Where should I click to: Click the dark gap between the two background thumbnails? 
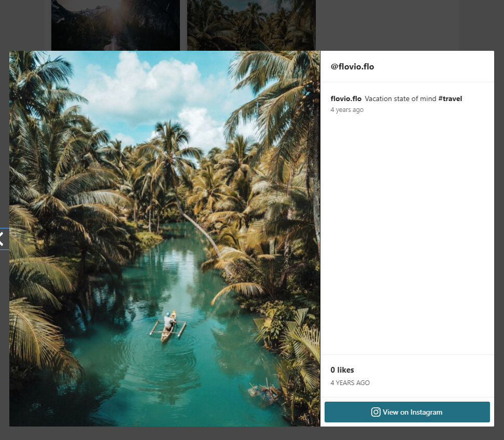pyautogui.click(x=184, y=25)
